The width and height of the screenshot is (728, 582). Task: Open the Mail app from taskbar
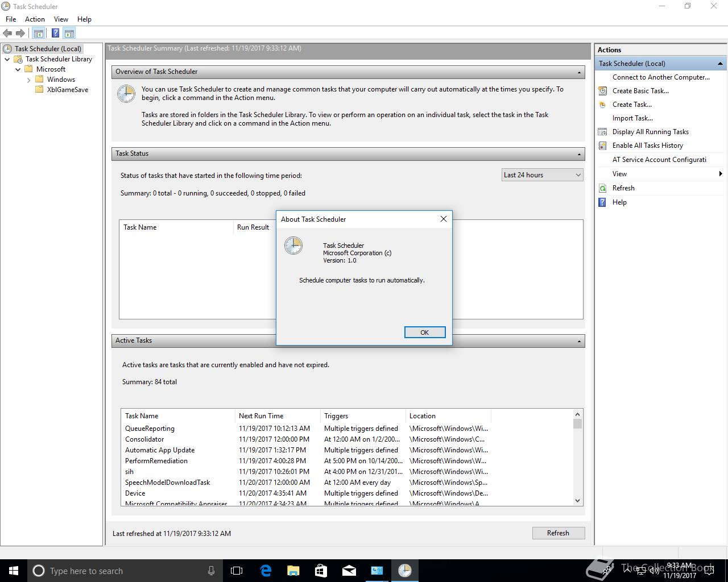(x=349, y=571)
